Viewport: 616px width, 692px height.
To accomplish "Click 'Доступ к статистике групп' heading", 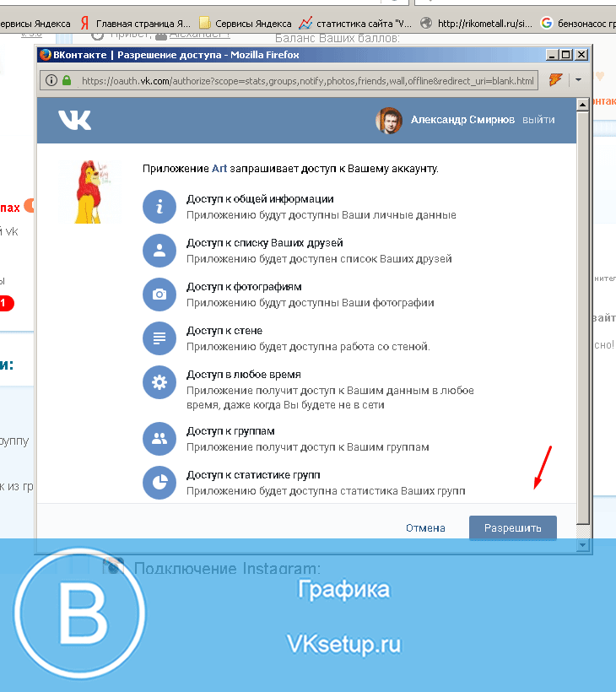I will 253,475.
